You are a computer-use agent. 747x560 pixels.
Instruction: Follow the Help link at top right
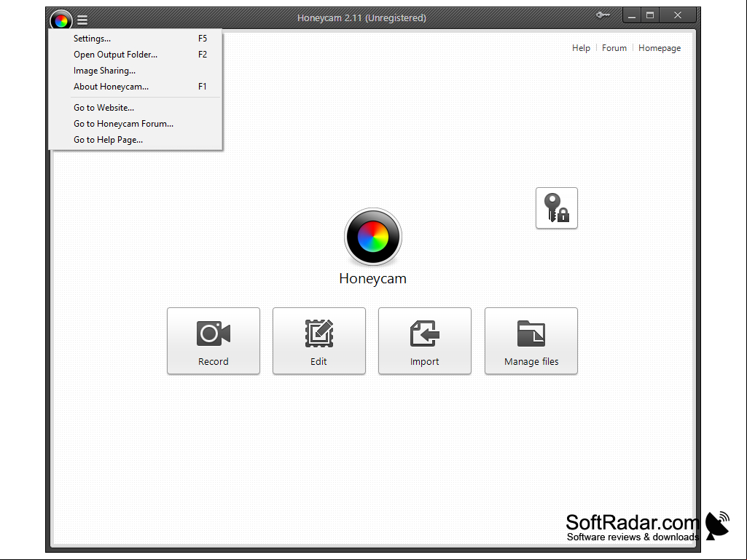coord(582,48)
